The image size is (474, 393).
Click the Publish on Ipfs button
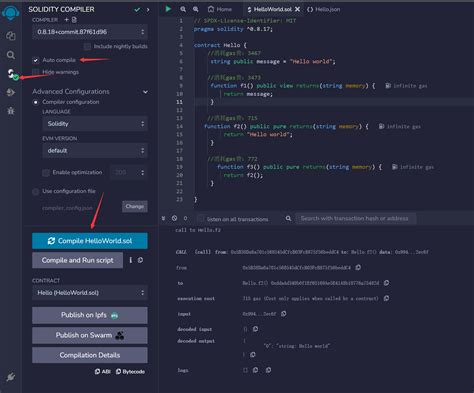click(x=90, y=315)
